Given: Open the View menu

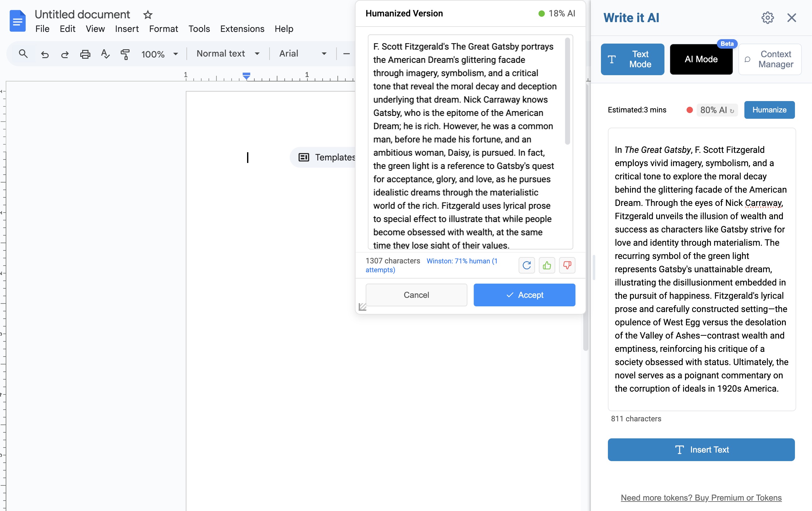Looking at the screenshot, I should (95, 29).
